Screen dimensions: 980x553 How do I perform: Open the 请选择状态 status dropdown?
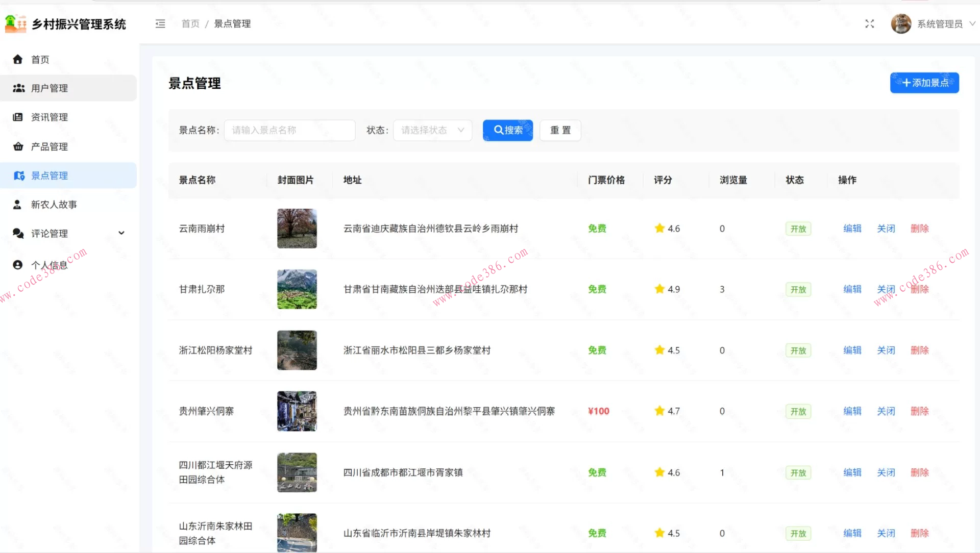pyautogui.click(x=432, y=130)
